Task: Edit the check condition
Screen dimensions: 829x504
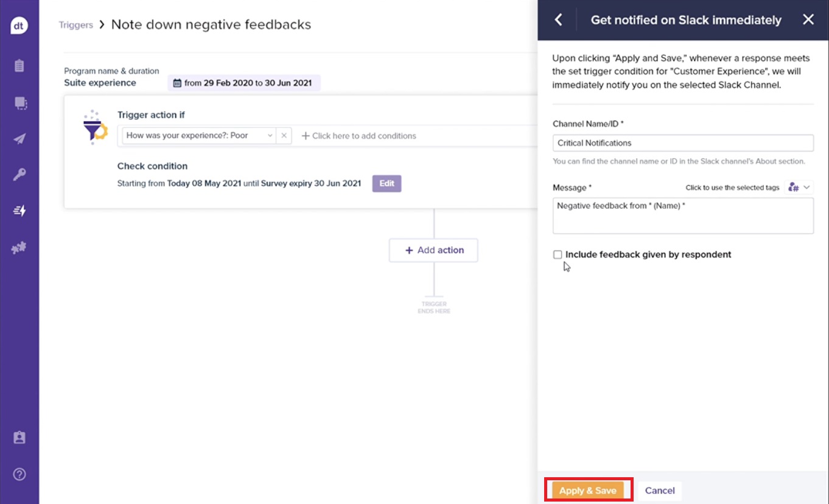Action: pos(387,183)
